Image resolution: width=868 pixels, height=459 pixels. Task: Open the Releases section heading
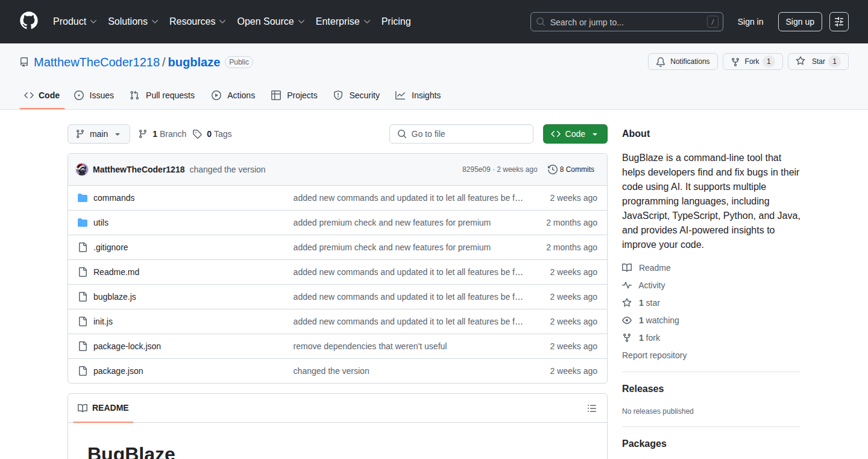(x=643, y=389)
